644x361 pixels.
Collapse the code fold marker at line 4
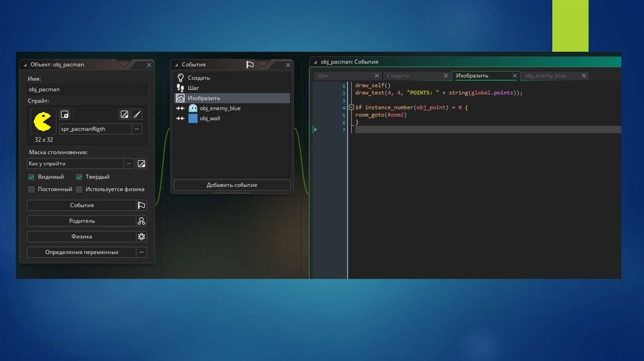tap(351, 108)
